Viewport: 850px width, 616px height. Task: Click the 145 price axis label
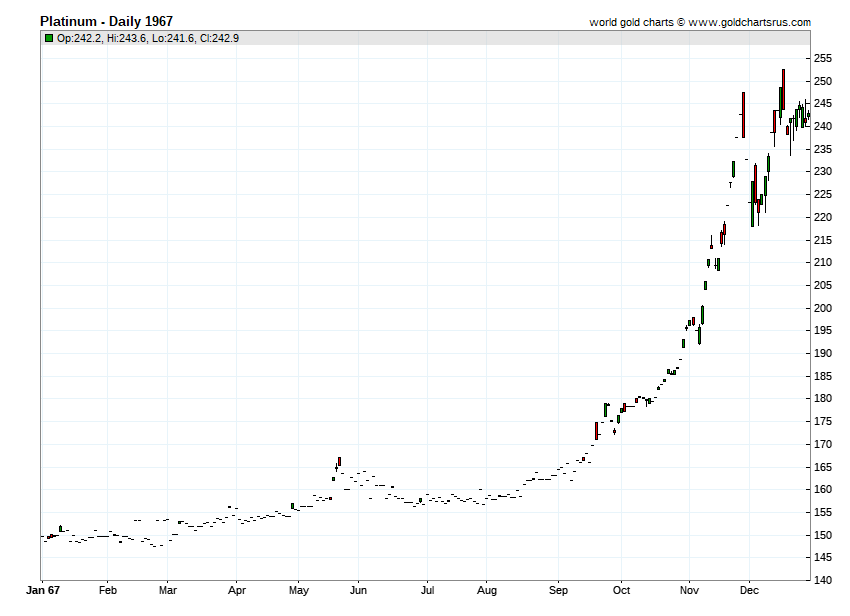click(822, 557)
